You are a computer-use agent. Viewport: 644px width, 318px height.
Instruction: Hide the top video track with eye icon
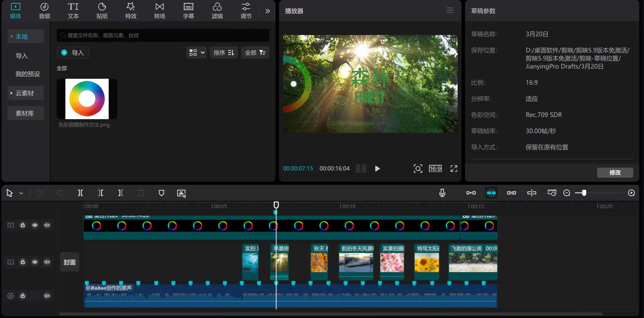(35, 225)
